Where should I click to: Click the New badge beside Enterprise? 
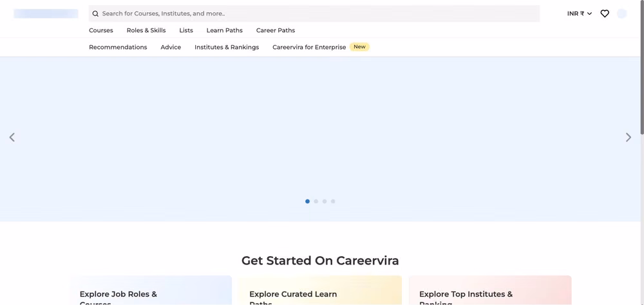360,47
